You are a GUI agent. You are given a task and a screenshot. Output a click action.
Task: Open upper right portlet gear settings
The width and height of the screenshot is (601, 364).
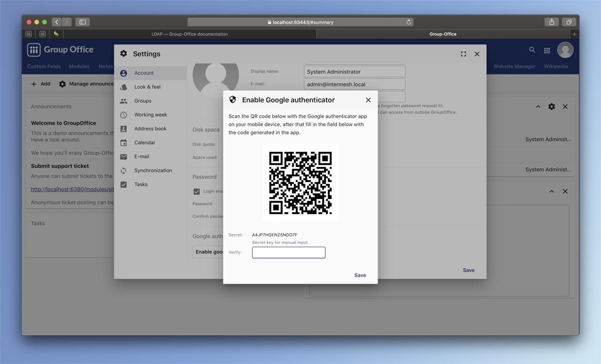(551, 107)
